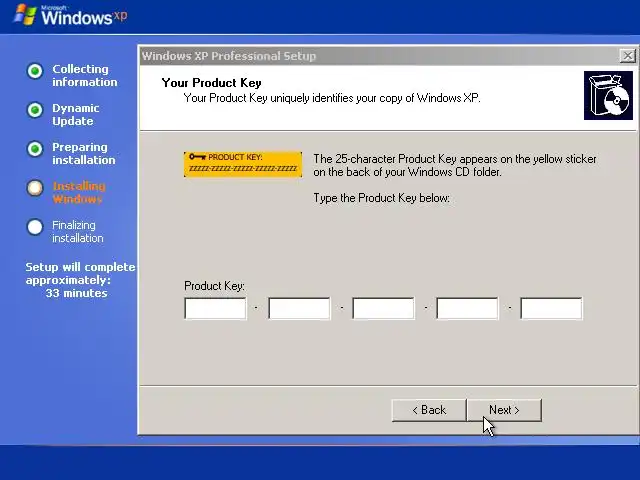Focus the third Product Key field
Image resolution: width=640 pixels, height=480 pixels.
[383, 308]
